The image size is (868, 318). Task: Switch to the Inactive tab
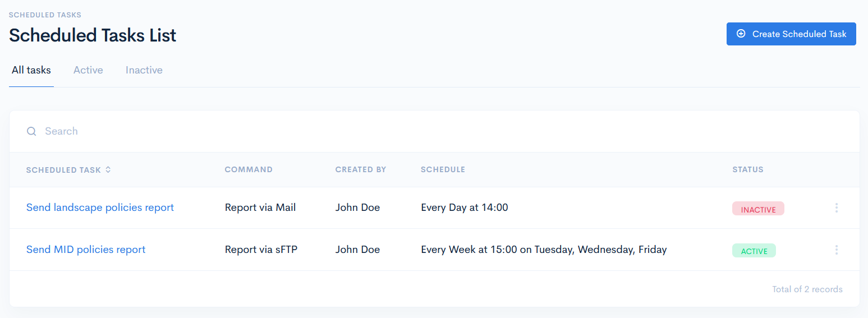pos(144,70)
